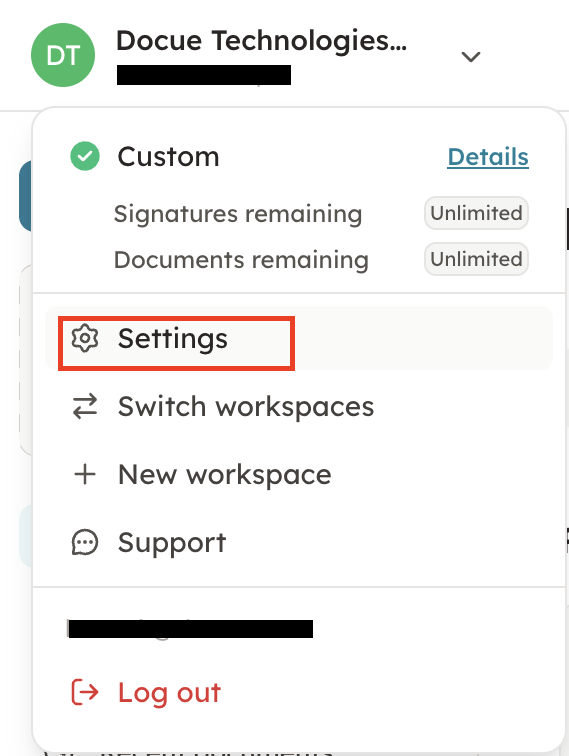Open Support

pyautogui.click(x=299, y=542)
